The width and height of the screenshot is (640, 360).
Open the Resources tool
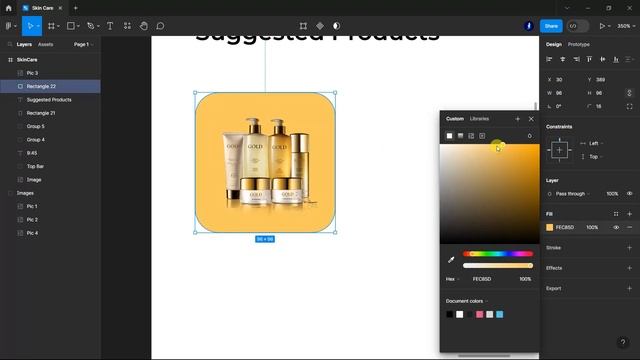pos(127,26)
